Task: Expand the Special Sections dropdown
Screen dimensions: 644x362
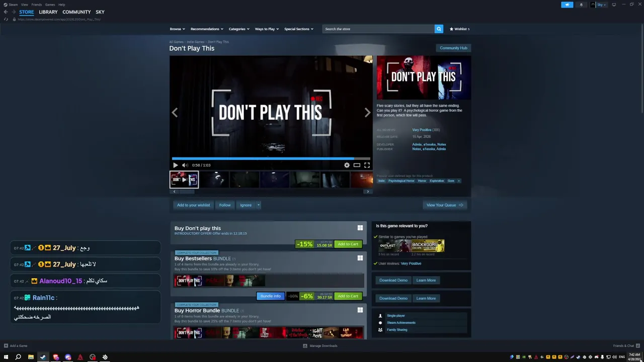Action: 299,29
